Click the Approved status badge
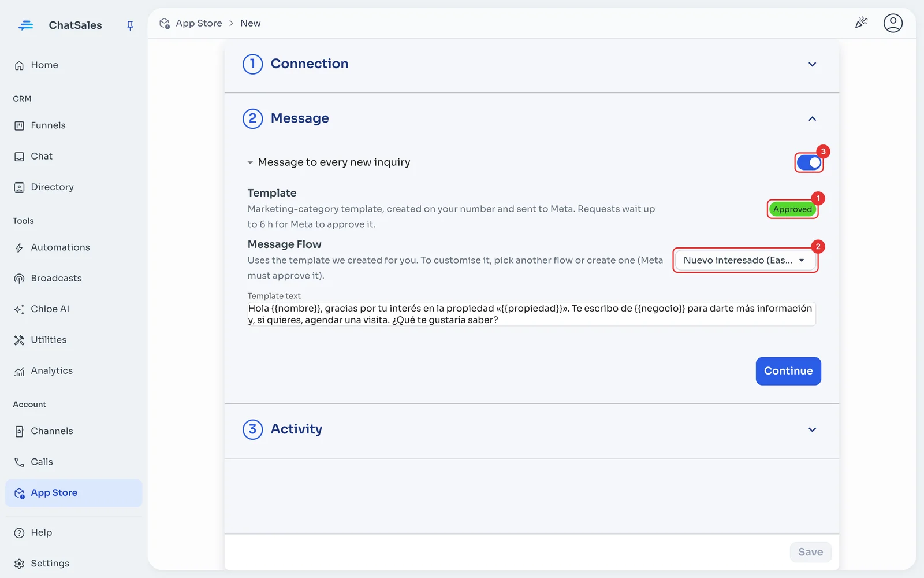 [792, 209]
